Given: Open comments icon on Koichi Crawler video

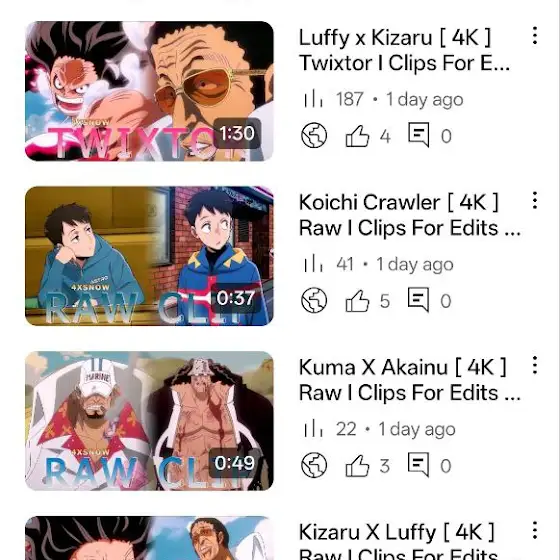Looking at the screenshot, I should click(x=419, y=299).
